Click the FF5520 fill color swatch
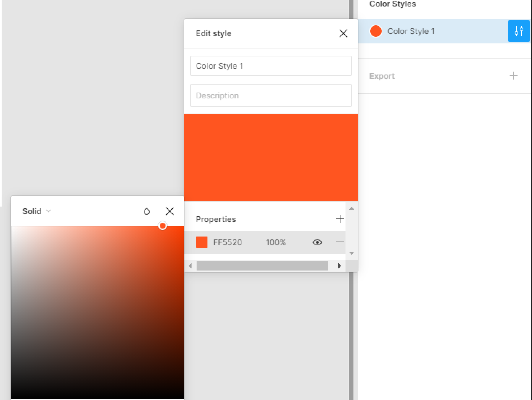This screenshot has height=400, width=532. coord(201,242)
